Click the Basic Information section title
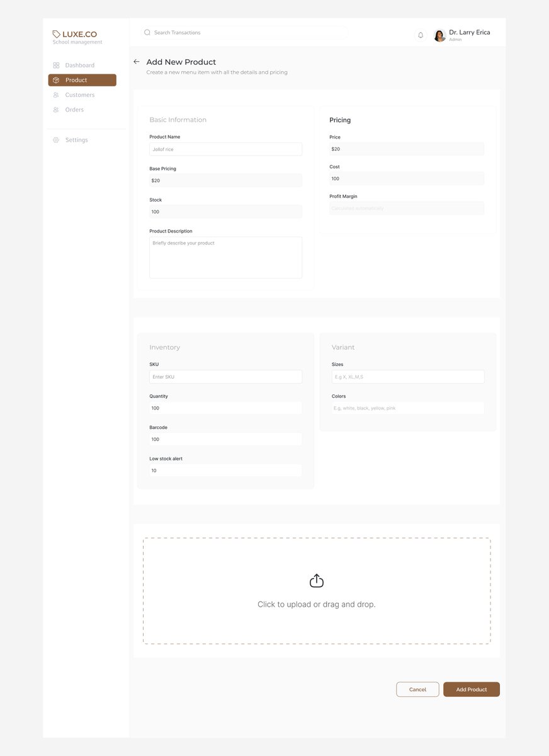 [178, 120]
